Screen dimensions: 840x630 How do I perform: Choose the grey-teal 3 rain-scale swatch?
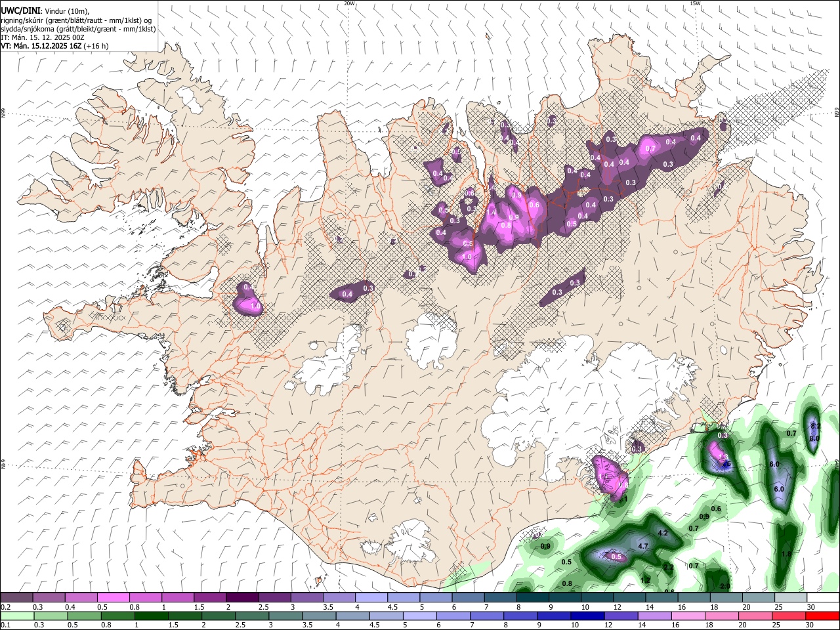284,616
